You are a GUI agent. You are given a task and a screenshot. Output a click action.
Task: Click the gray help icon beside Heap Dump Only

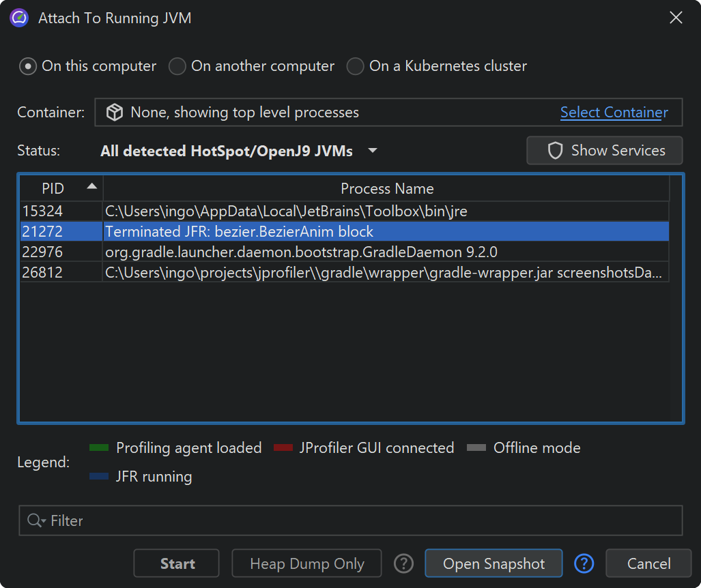pos(404,563)
